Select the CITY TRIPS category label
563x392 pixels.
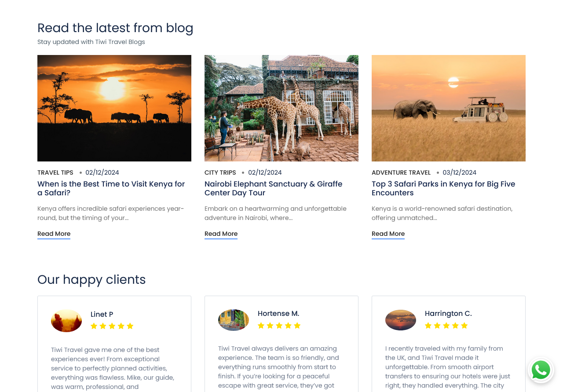(220, 172)
